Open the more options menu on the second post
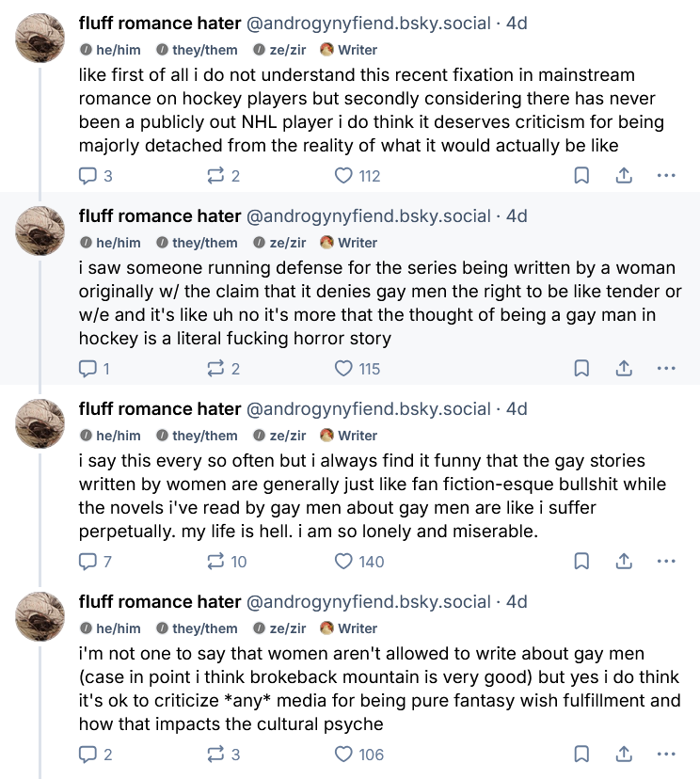 [x=667, y=369]
